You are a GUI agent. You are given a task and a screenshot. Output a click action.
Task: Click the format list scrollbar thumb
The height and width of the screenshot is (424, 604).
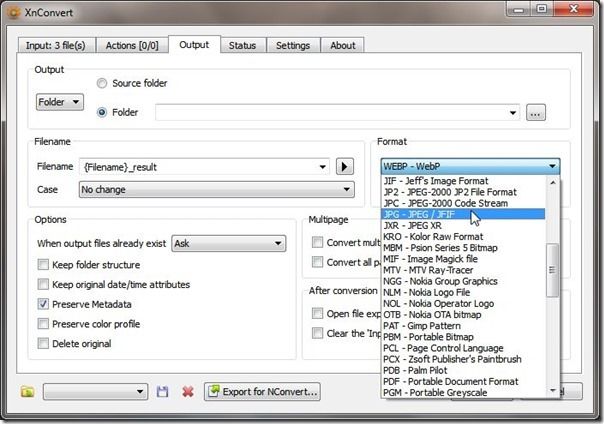pyautogui.click(x=552, y=270)
